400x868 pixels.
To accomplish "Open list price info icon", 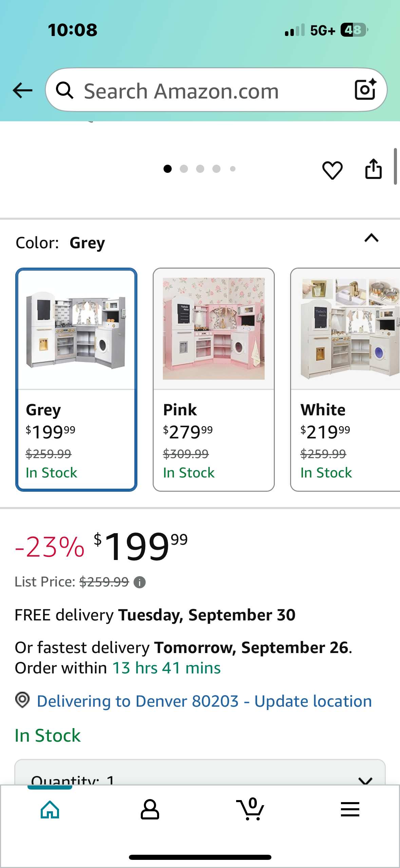I will pos(139,582).
